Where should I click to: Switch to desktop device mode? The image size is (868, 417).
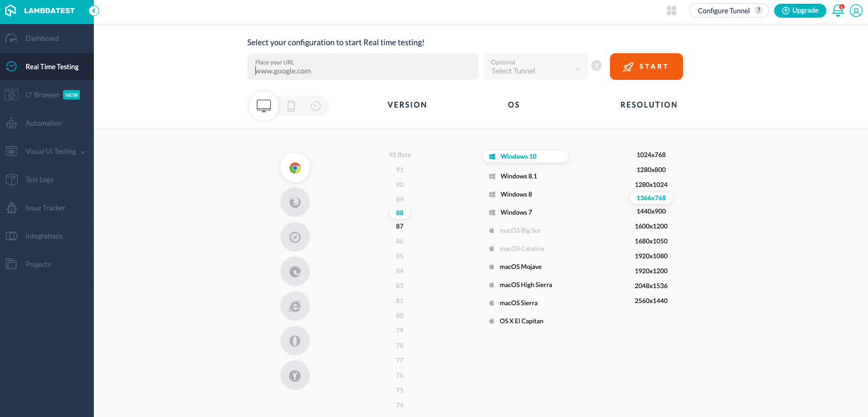click(264, 106)
